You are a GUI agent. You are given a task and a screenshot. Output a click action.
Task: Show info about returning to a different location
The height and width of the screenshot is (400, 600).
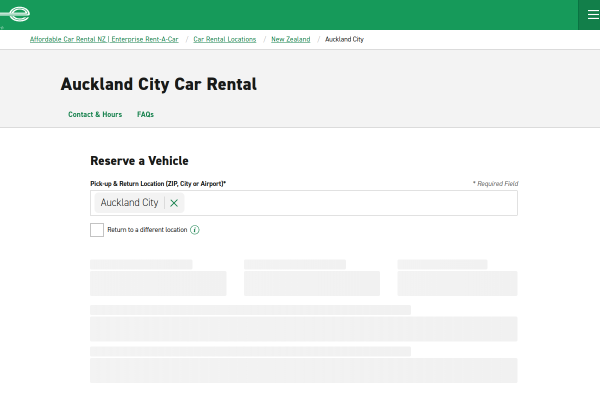click(195, 230)
